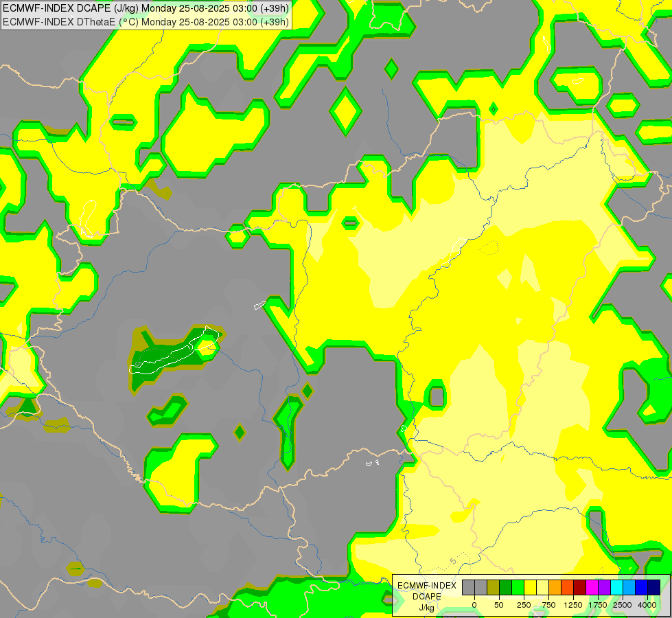Screen dimensions: 672x618
Task: Click the navy legend swatch
Action: [x=654, y=587]
